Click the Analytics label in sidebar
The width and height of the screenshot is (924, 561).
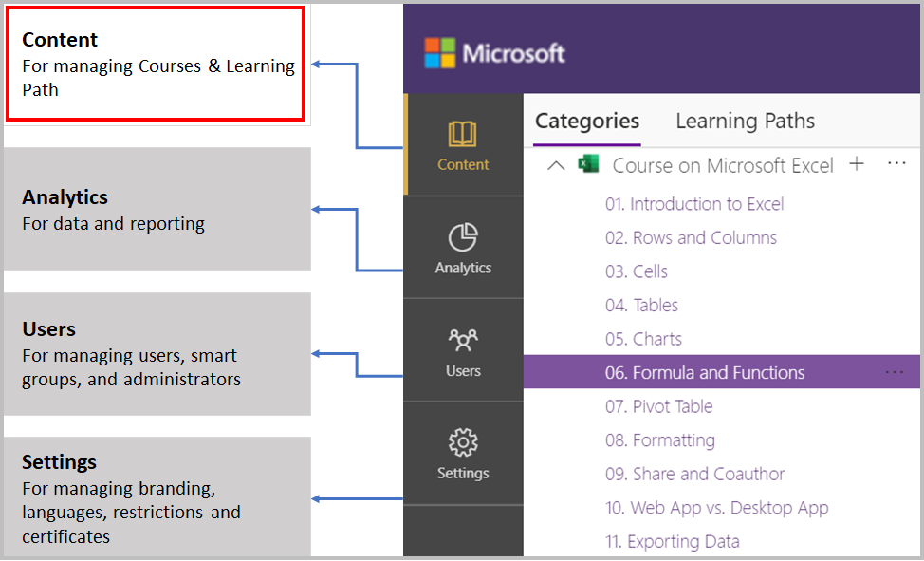coord(463,268)
